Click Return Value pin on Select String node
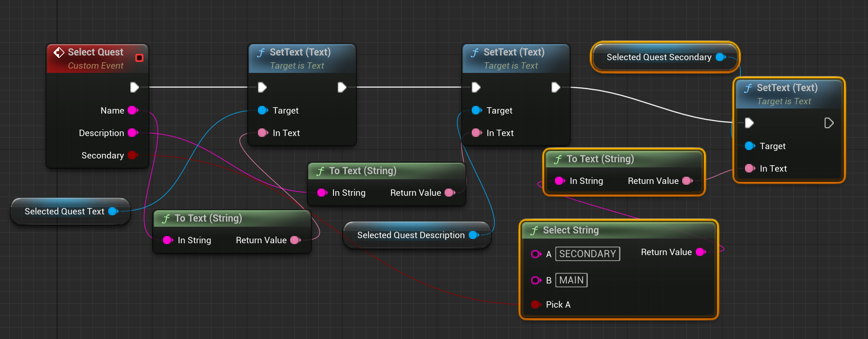This screenshot has height=339, width=868. [701, 252]
